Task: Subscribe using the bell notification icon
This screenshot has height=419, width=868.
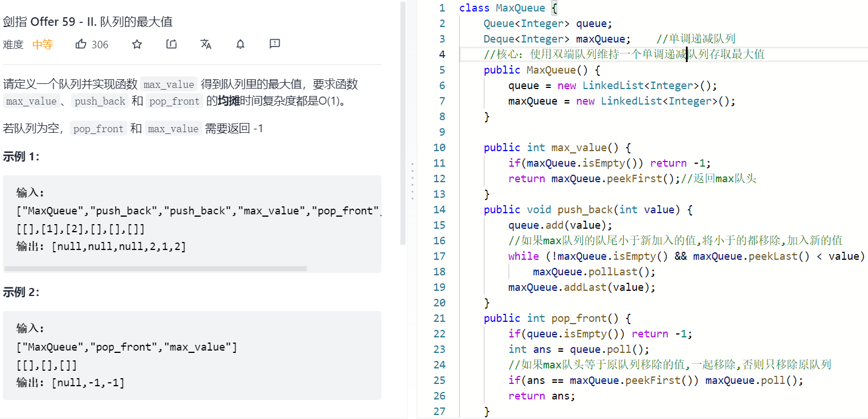Action: pos(241,44)
